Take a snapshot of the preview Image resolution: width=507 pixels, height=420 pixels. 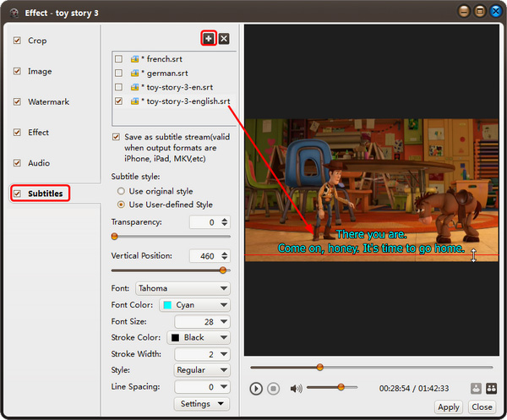(476, 389)
